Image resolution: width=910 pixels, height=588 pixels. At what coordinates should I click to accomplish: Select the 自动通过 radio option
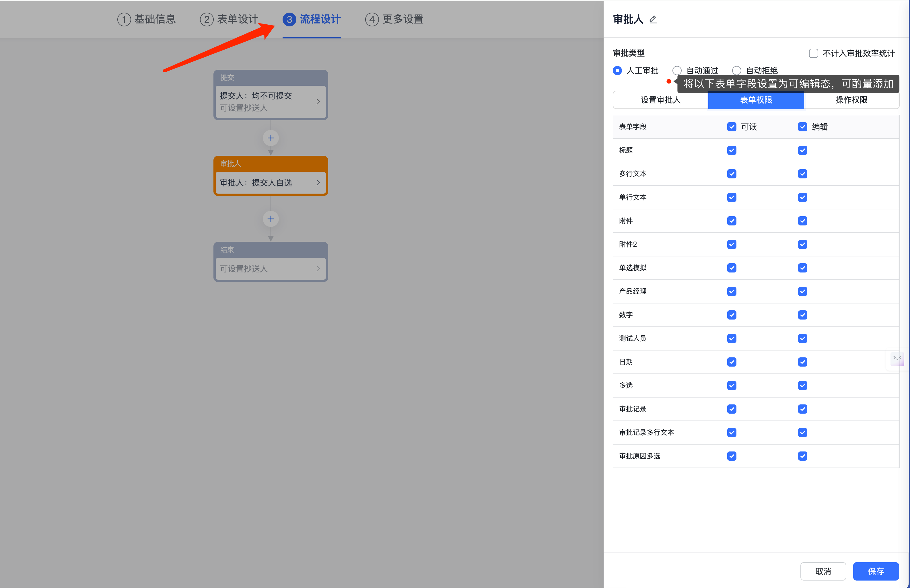pos(677,71)
